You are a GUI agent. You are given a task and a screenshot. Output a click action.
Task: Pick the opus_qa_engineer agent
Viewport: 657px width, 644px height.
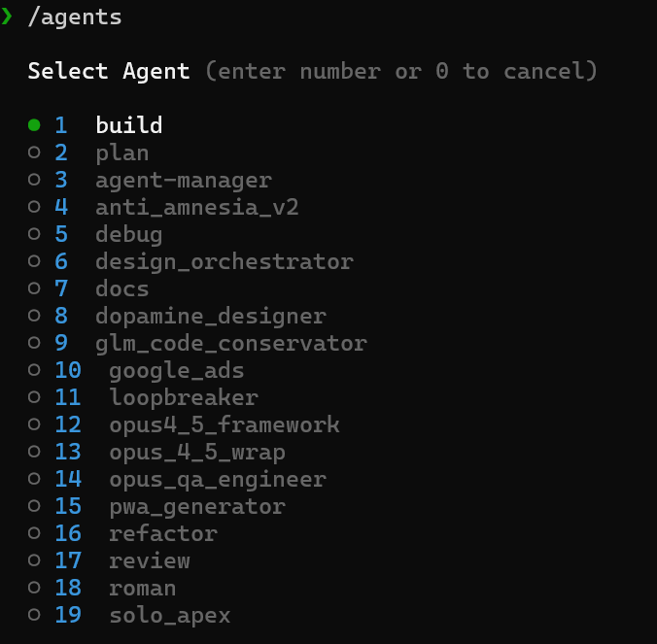[x=217, y=479]
